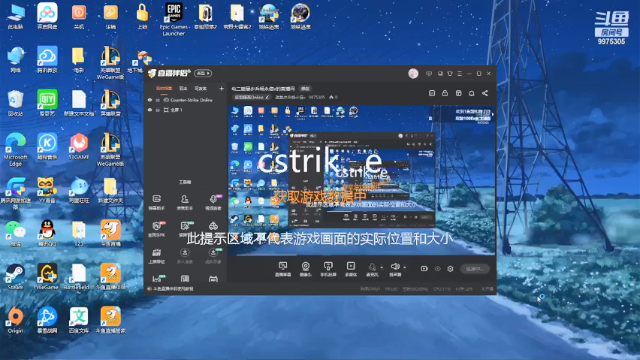Click the user avatar in the title bar

413,73
